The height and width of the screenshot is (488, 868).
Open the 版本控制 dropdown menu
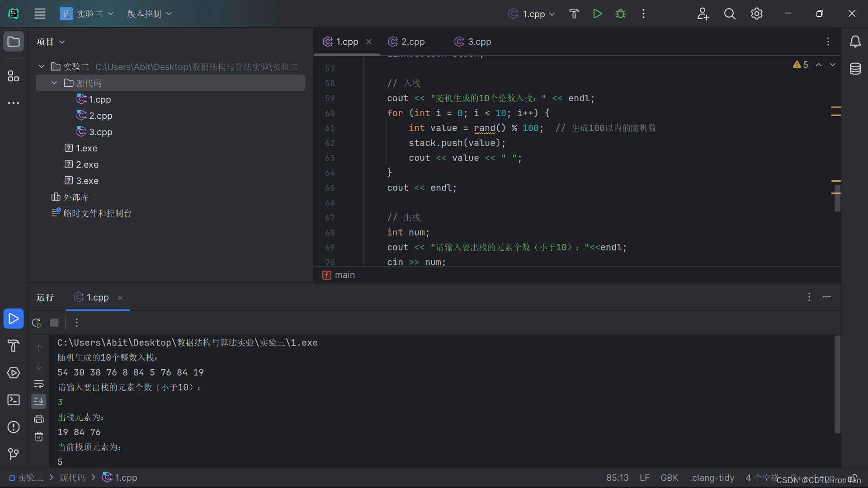[149, 14]
